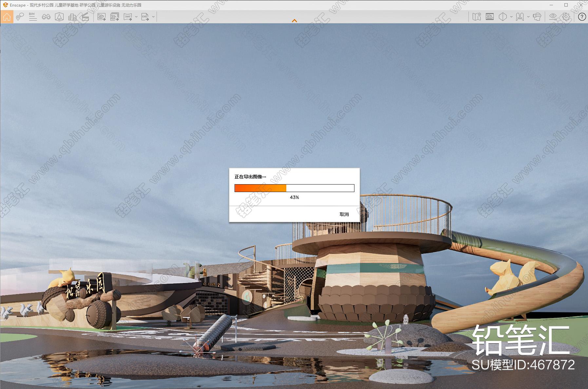Click the 取消 (Cancel) button in export dialog
This screenshot has width=588, height=389.
pyautogui.click(x=344, y=214)
